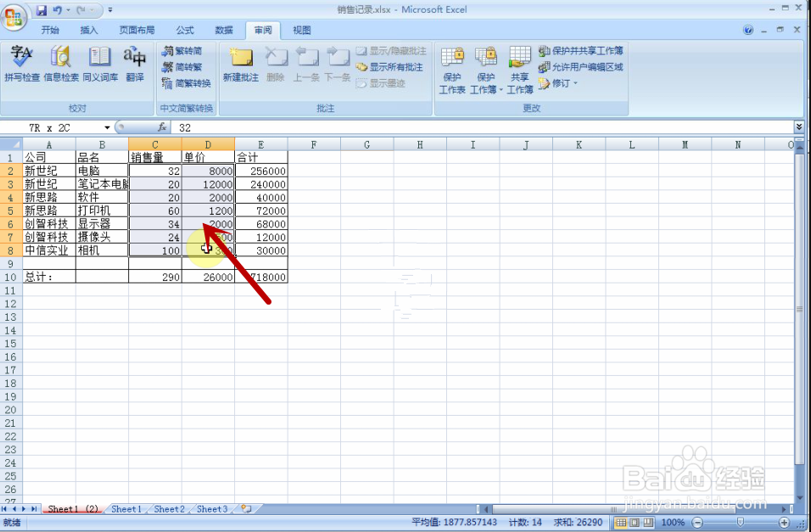The height and width of the screenshot is (532, 811).
Task: Click the zoom out minus button
Action: (x=697, y=522)
